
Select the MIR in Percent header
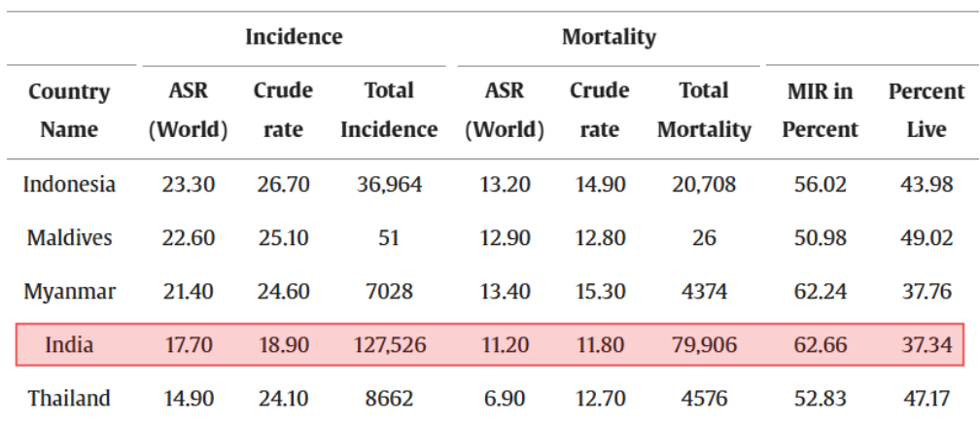(x=822, y=111)
